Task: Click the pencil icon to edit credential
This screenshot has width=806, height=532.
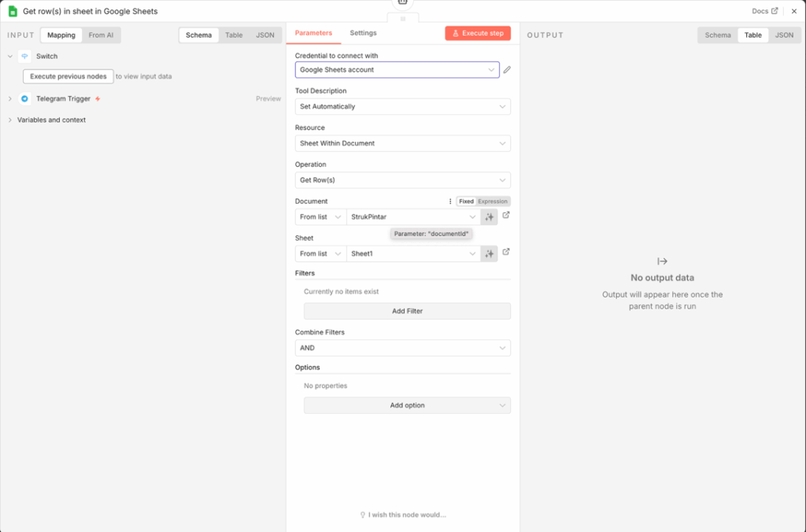Action: point(507,70)
